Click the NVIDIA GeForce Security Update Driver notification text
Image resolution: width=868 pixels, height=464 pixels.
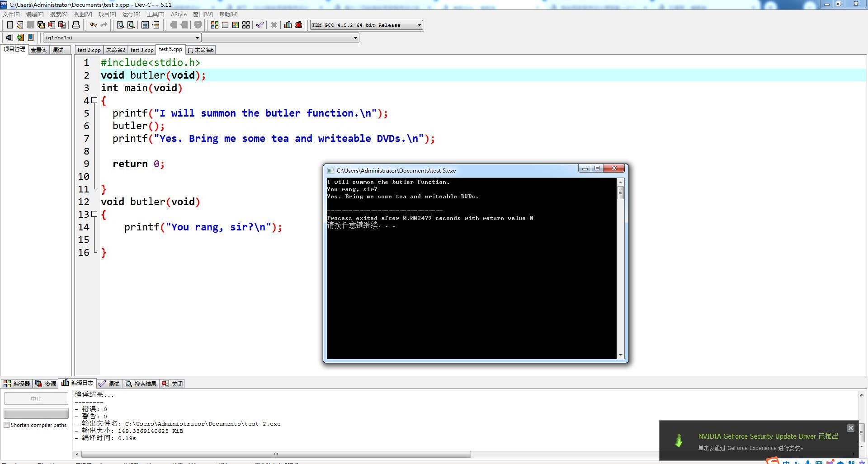(x=768, y=436)
